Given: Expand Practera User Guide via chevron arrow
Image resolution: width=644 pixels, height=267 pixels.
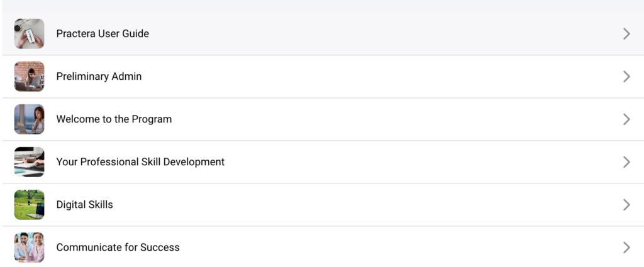Looking at the screenshot, I should [x=626, y=34].
